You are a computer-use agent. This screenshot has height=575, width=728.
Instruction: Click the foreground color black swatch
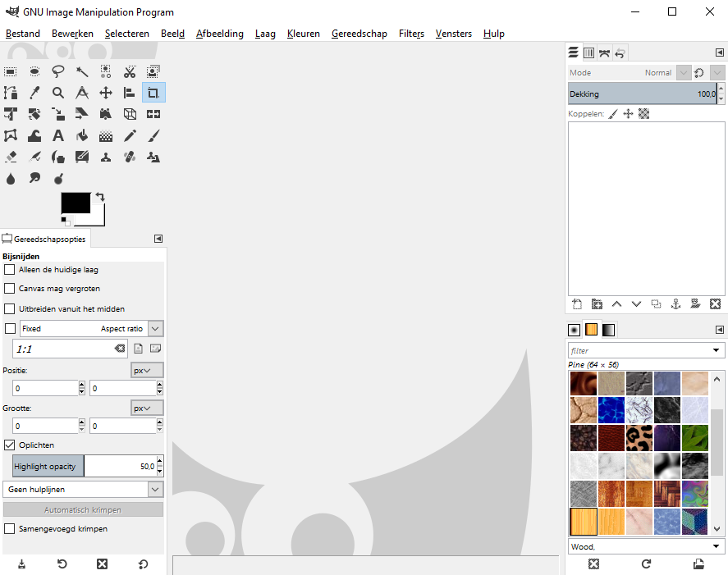(75, 203)
